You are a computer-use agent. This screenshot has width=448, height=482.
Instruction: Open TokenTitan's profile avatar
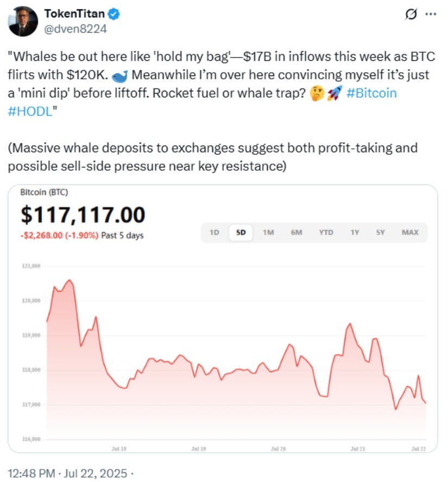(x=23, y=21)
